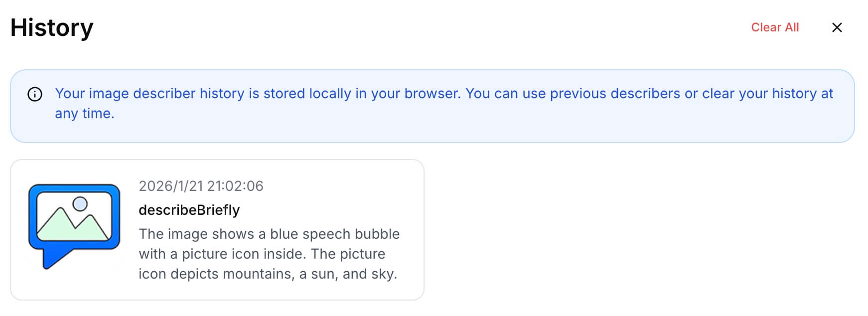Click the 'clear your history' phrase in banner
Viewport: 868px width, 316px height.
[759, 94]
